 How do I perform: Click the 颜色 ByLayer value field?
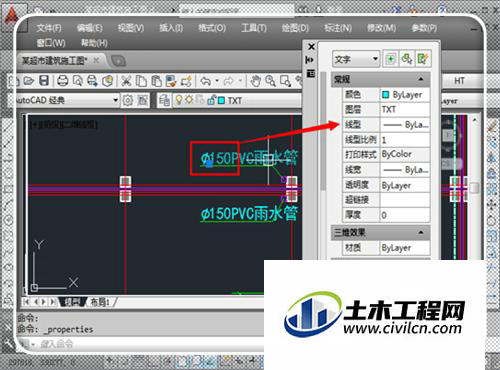click(x=405, y=95)
